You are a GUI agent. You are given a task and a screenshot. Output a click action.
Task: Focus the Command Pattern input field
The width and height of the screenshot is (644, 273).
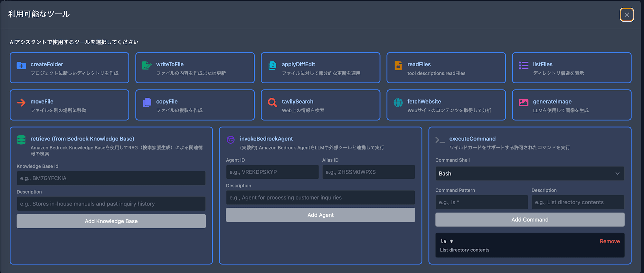pyautogui.click(x=481, y=202)
